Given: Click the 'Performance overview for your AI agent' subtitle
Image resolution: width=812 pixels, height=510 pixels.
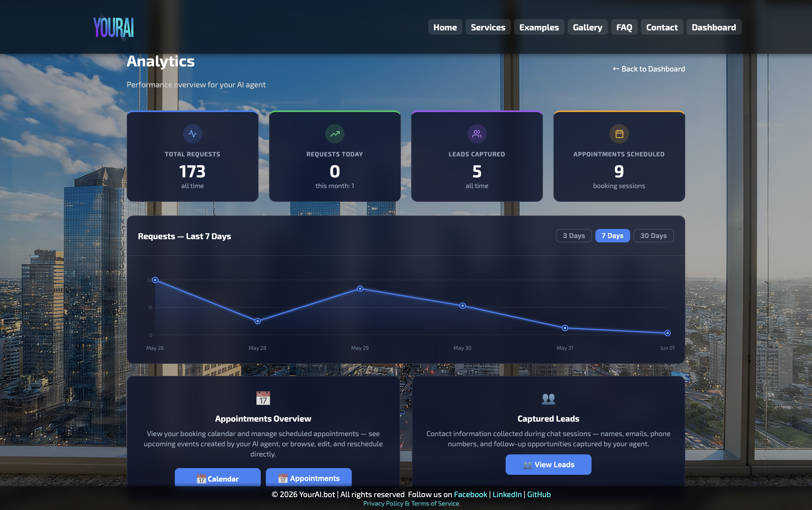Looking at the screenshot, I should coord(196,85).
